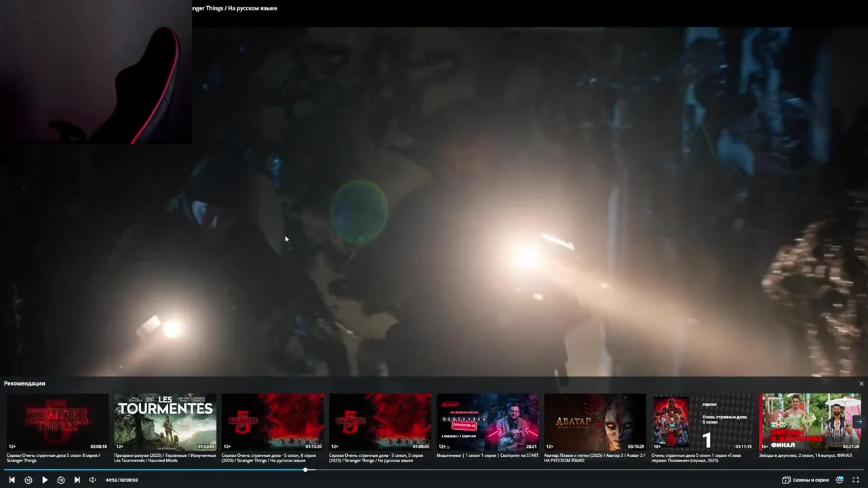Click the video title at the top of the player
The width and height of the screenshot is (868, 488).
pos(235,8)
